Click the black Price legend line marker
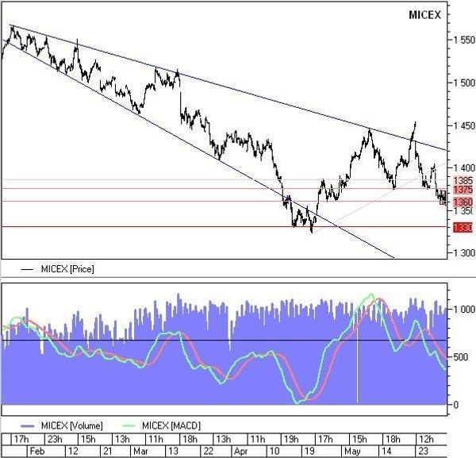The width and height of the screenshot is (476, 458). pyautogui.click(x=27, y=269)
